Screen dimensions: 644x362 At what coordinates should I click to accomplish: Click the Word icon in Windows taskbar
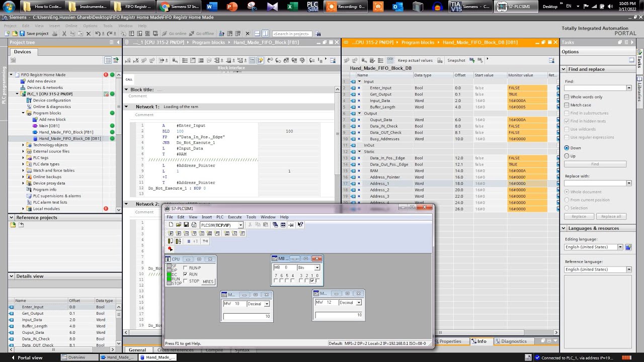point(211,7)
